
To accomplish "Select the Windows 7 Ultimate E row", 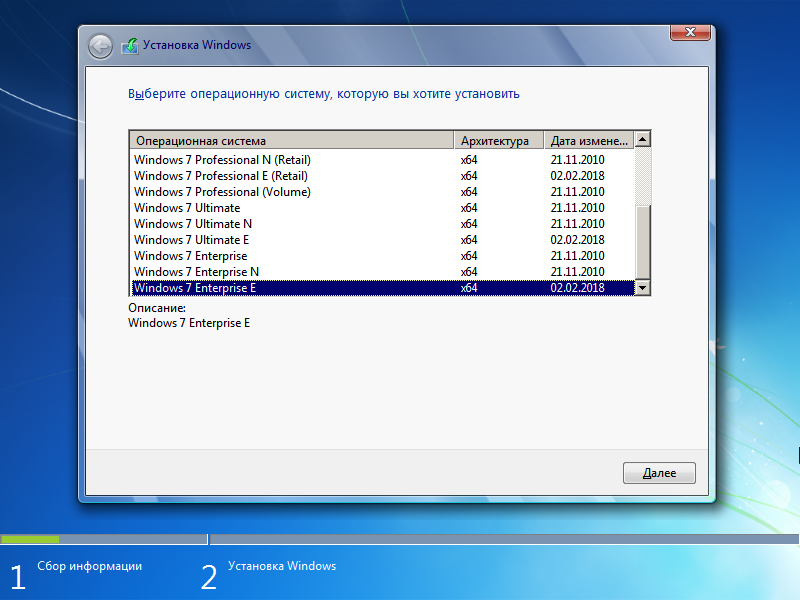I will pos(383,240).
